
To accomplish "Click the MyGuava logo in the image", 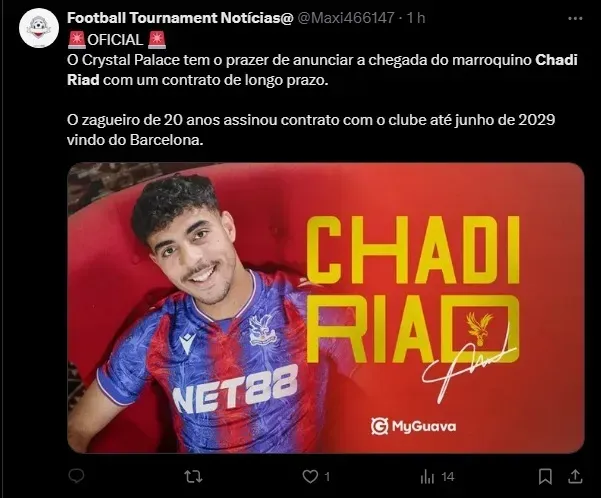I will pyautogui.click(x=413, y=426).
